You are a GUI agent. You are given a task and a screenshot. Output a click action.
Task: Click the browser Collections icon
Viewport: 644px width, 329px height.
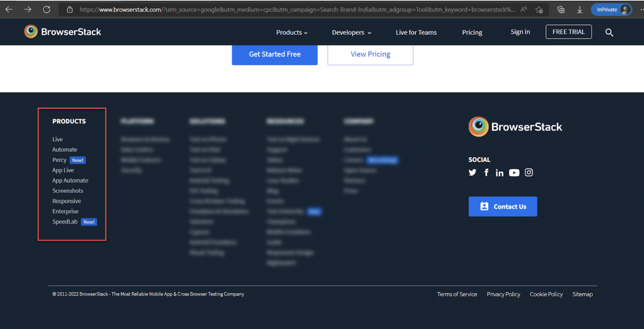click(x=561, y=9)
